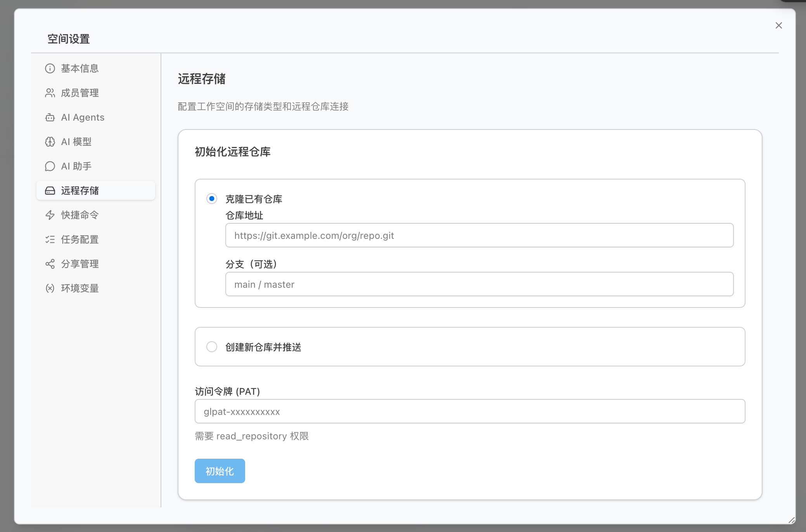
Task: Close the 空间设置 dialog
Action: click(x=779, y=26)
